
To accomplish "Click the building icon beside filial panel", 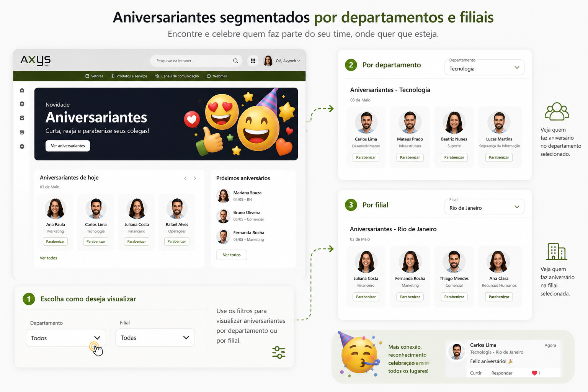I will (556, 252).
